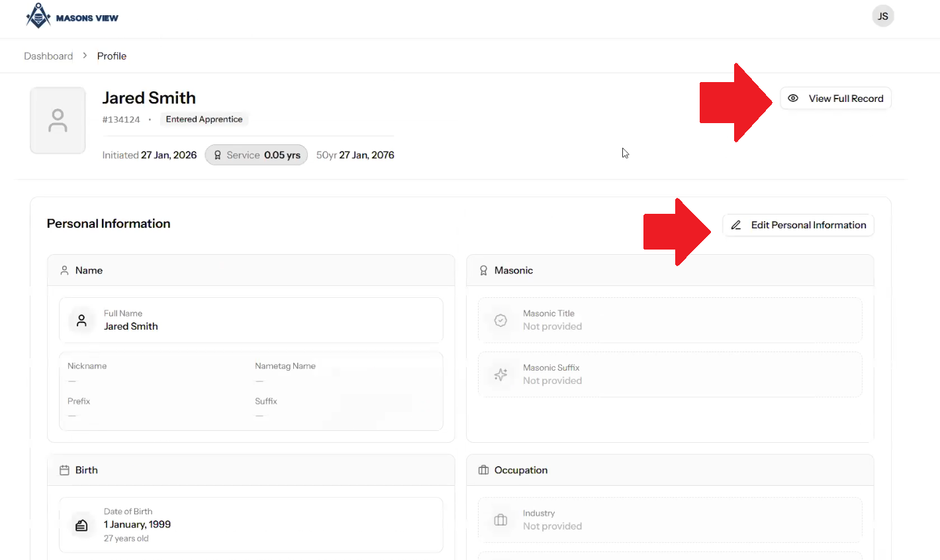Click the Jared Smith profile heading
The width and height of the screenshot is (940, 560).
tap(149, 98)
